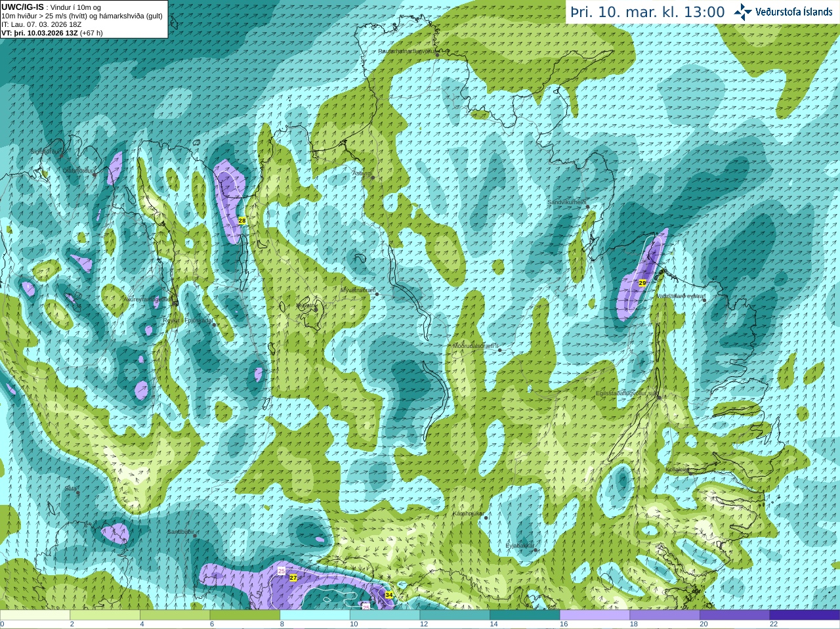Pick the 20–22 violet legend swatch
This screenshot has height=629, width=840.
click(x=735, y=615)
